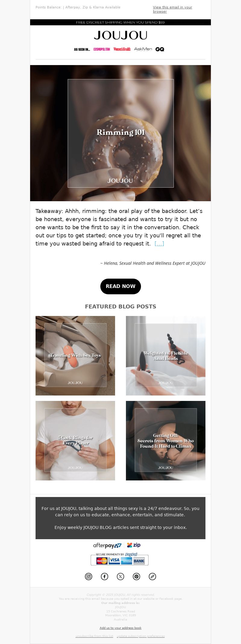This screenshot has height=644, width=241.
Task: Open the Facebook social icon
Action: click(x=105, y=577)
